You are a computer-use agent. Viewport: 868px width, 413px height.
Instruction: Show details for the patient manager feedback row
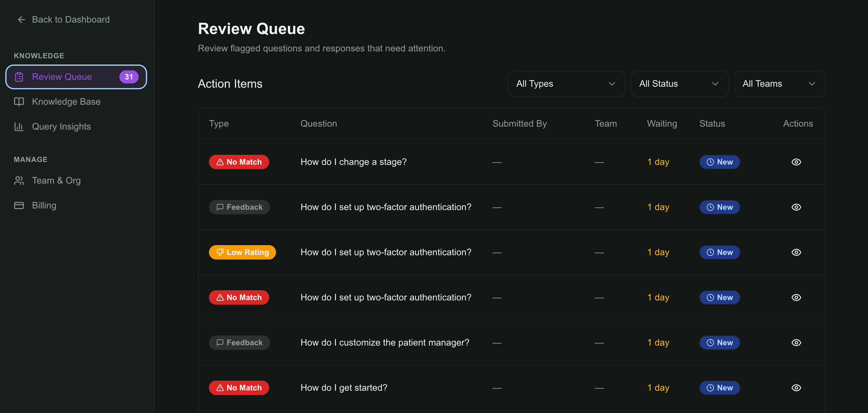coord(796,342)
